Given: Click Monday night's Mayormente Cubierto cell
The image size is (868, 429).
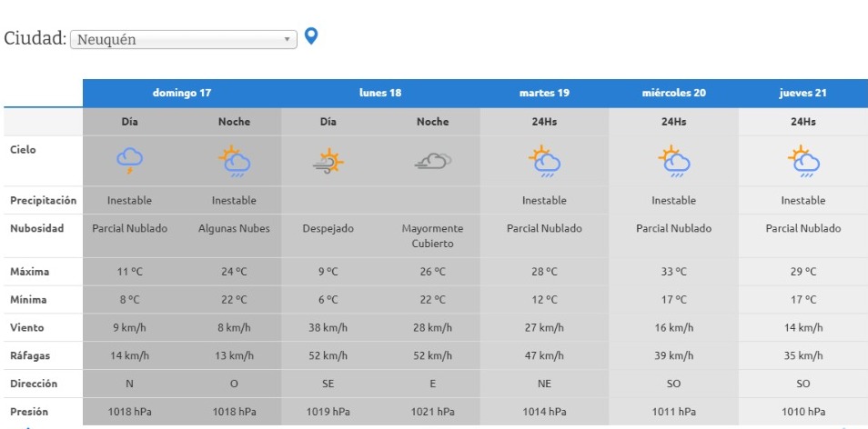Looking at the screenshot, I should pos(432,235).
